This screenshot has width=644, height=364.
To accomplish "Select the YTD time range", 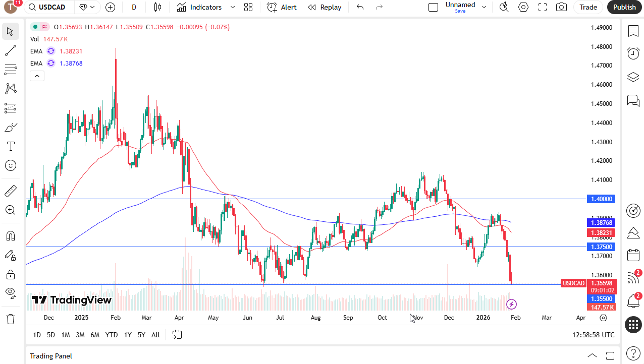I will (112, 335).
